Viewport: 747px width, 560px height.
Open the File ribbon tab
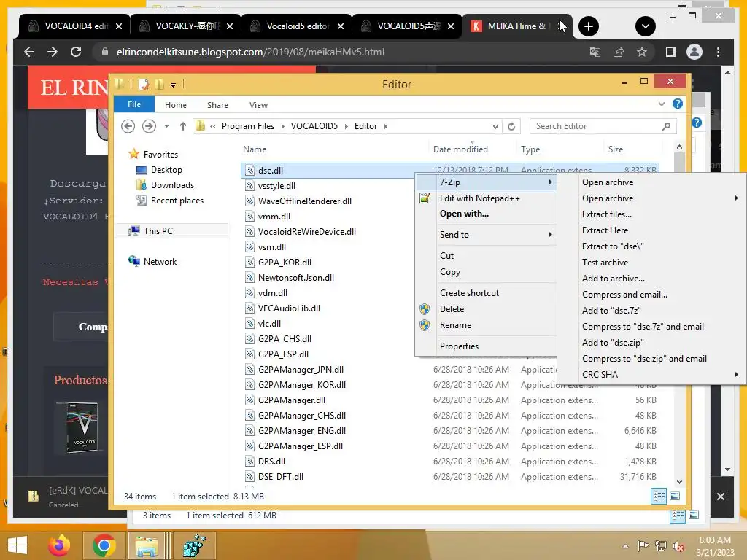tap(134, 104)
